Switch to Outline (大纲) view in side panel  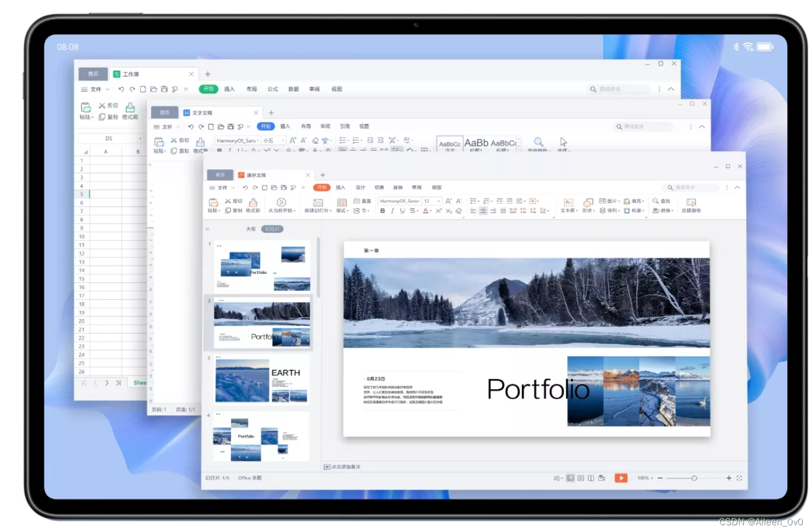point(251,229)
